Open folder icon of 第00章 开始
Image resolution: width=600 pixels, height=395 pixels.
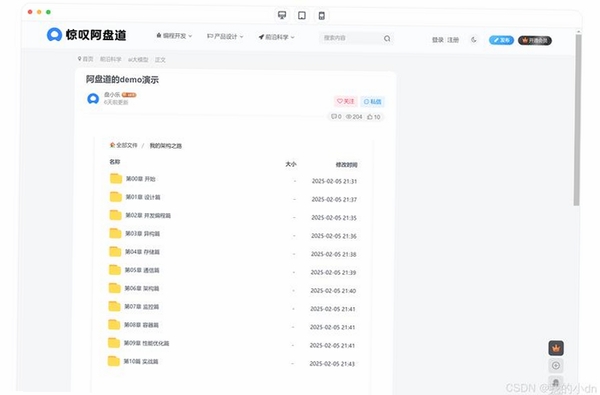(116, 178)
